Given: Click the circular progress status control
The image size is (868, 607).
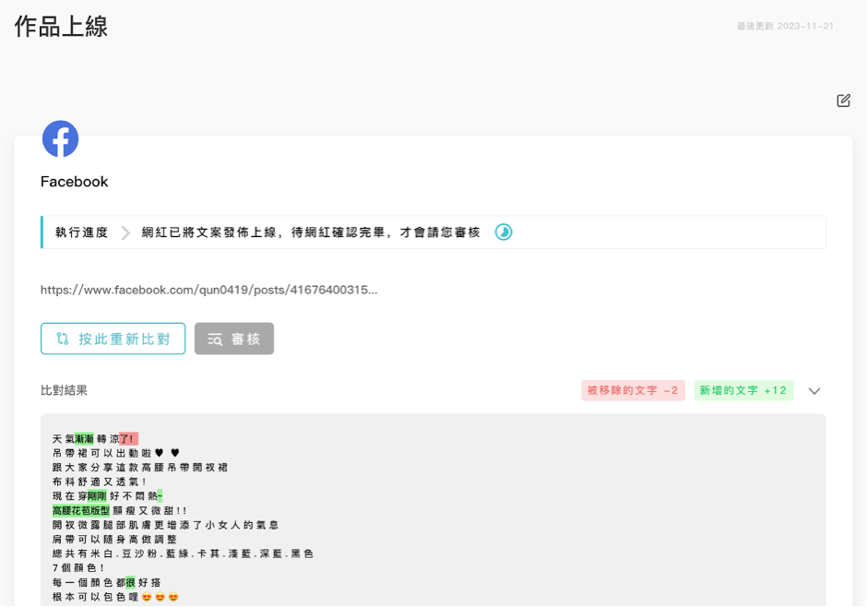Looking at the screenshot, I should [504, 232].
